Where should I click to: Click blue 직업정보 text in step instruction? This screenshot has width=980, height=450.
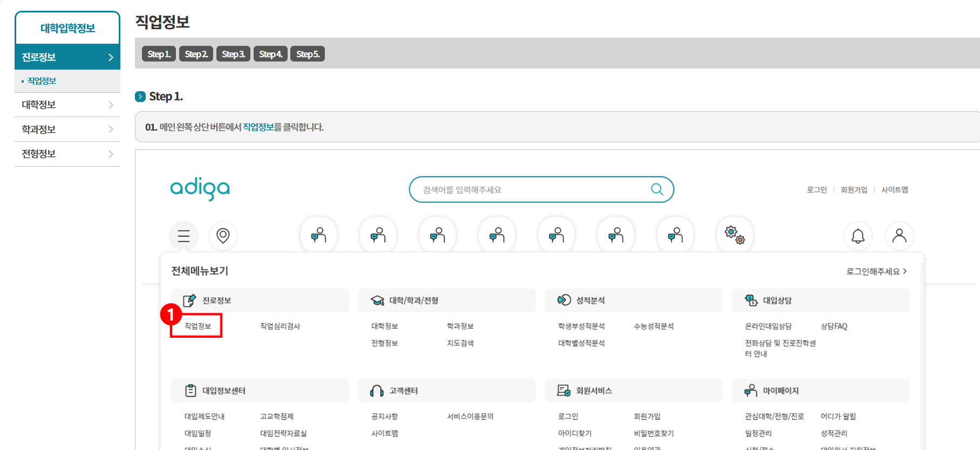(258, 127)
